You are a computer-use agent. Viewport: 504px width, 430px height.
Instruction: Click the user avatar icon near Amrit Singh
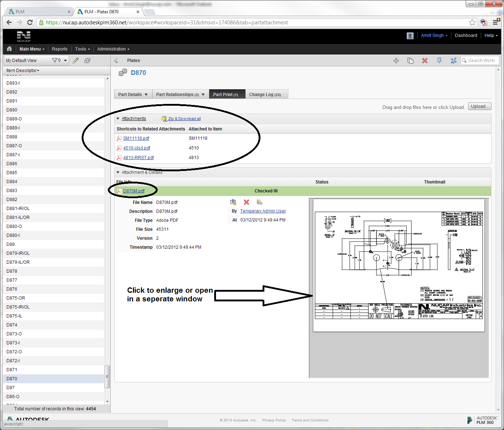[x=410, y=35]
